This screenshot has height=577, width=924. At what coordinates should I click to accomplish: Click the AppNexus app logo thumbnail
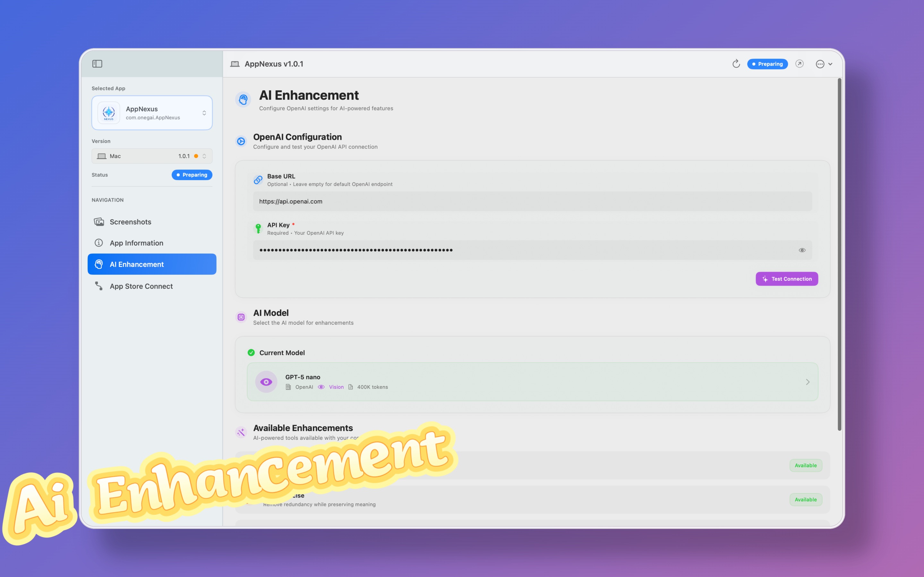pyautogui.click(x=109, y=113)
